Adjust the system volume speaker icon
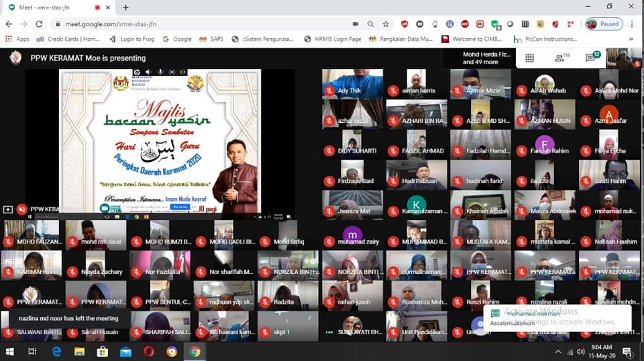The height and width of the screenshot is (361, 644). click(x=581, y=352)
